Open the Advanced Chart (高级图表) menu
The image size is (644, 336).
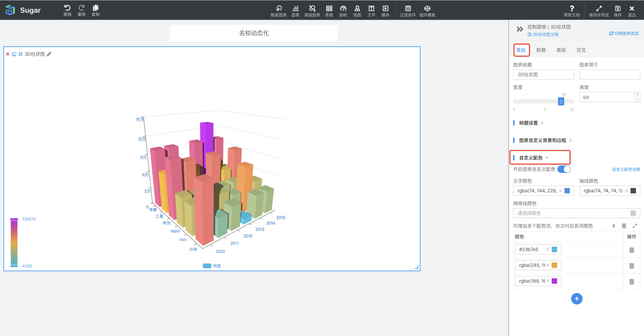coord(312,11)
